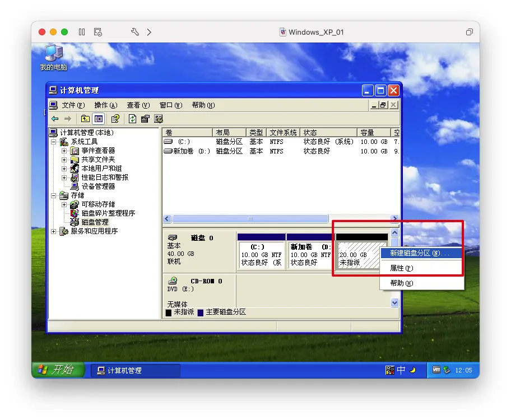Click the network tray icon beside clock
511x420 pixels.
[x=447, y=370]
